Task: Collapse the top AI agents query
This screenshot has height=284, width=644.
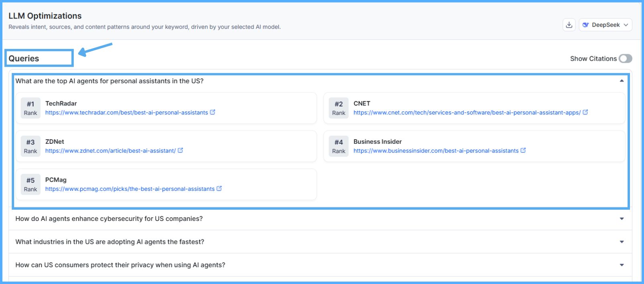Action: point(622,81)
